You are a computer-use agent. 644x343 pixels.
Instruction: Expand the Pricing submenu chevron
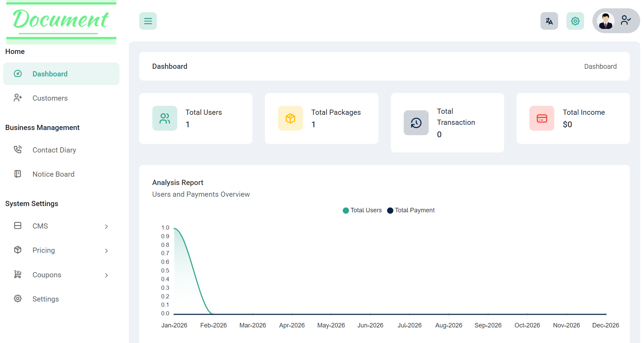106,251
